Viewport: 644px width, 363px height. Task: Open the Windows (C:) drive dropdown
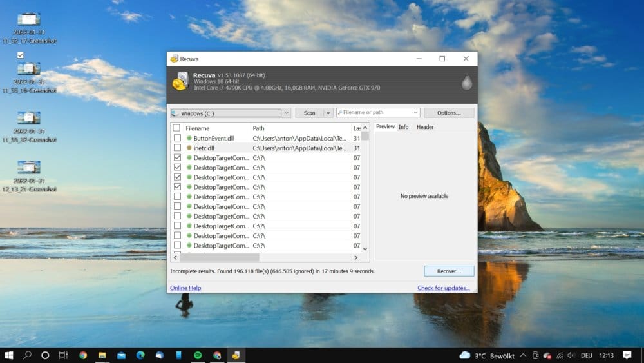tap(287, 113)
